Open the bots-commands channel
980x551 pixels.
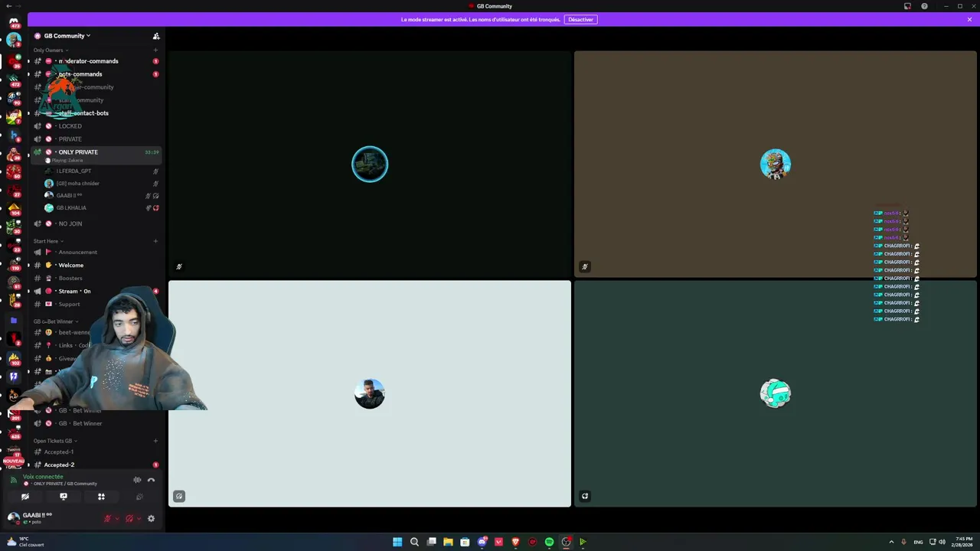96,74
